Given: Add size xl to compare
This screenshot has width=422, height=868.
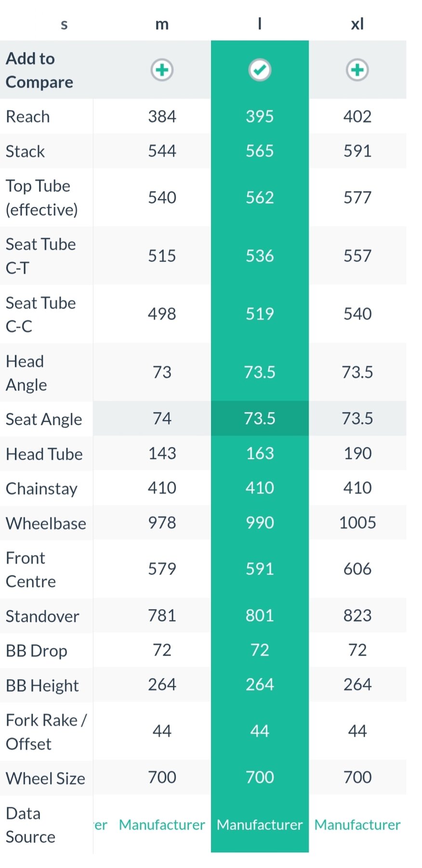Looking at the screenshot, I should (x=357, y=70).
